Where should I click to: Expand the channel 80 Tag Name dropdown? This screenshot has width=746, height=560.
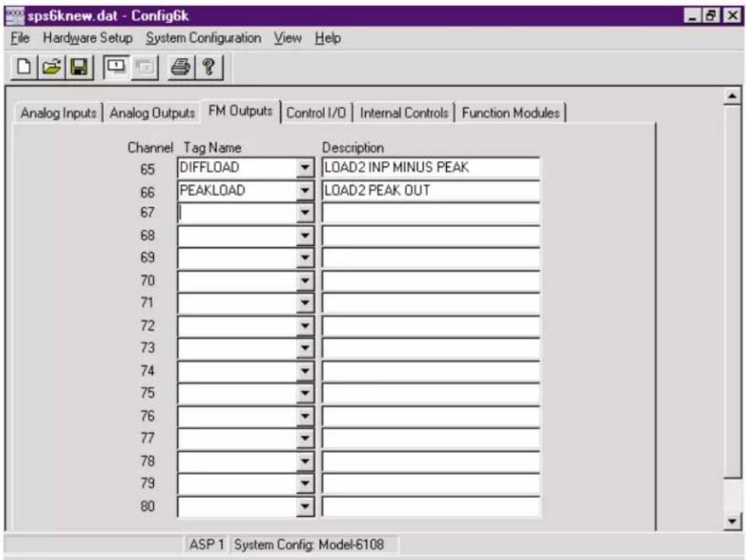point(305,507)
